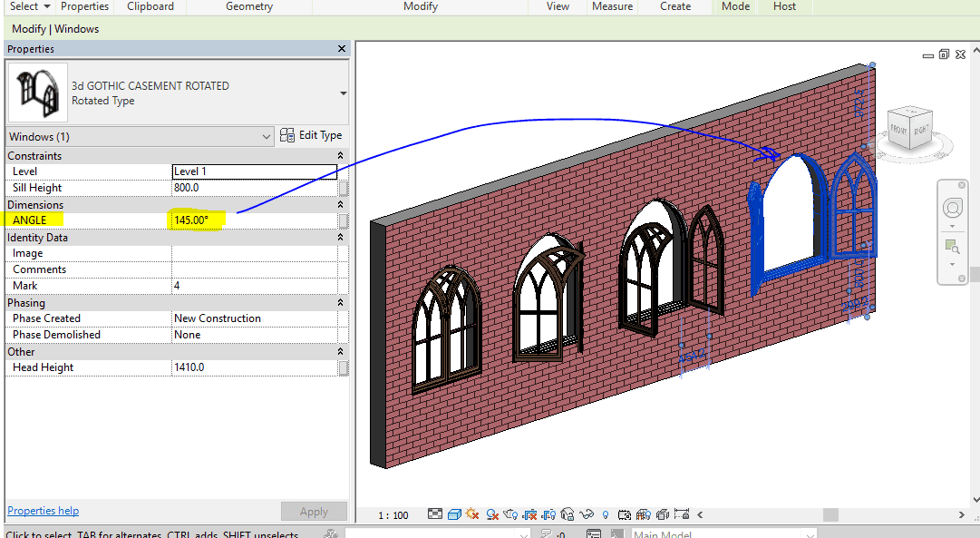
Task: Close the Properties palette
Action: point(342,49)
